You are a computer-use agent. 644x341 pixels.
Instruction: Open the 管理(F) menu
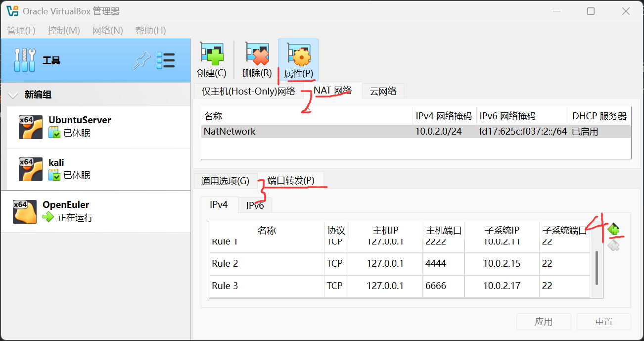pos(21,30)
